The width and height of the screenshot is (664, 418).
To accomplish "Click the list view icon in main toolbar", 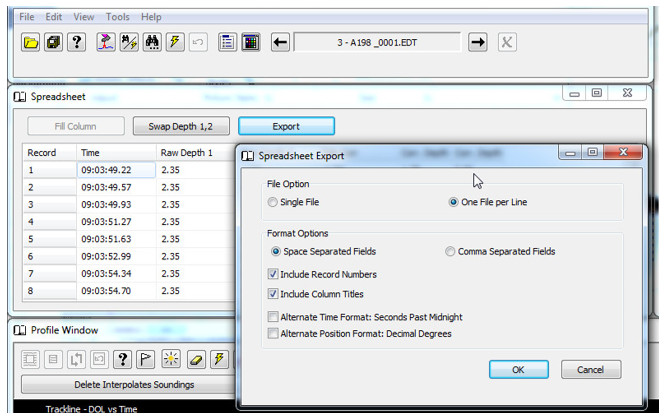I will click(x=227, y=42).
